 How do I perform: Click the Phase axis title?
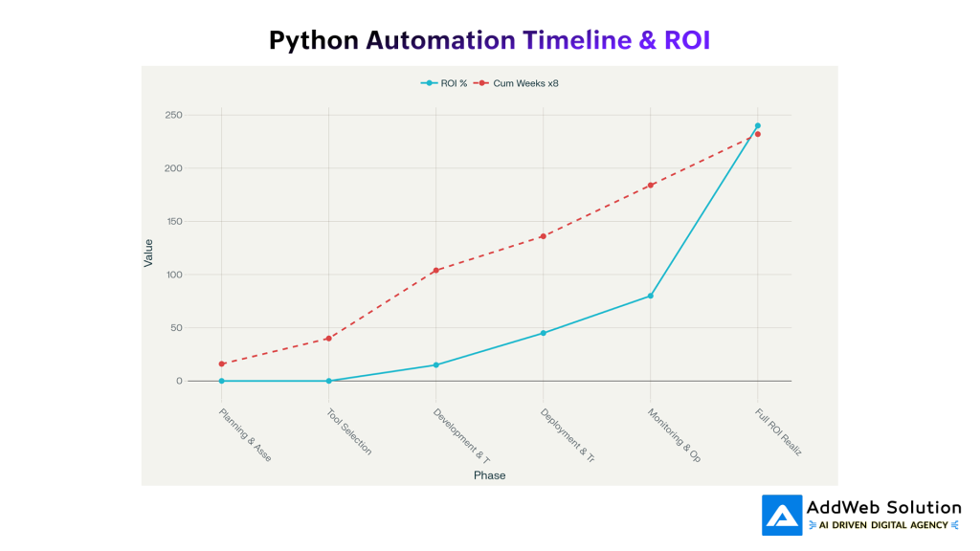(489, 474)
